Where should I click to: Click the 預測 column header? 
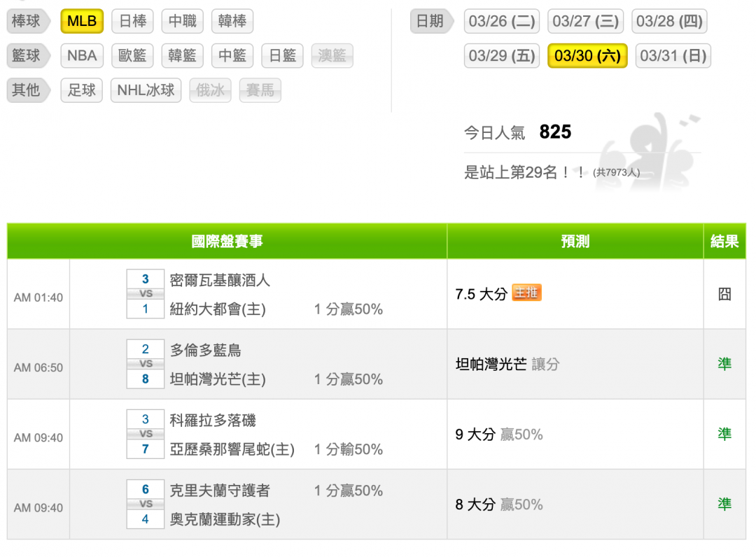point(575,241)
